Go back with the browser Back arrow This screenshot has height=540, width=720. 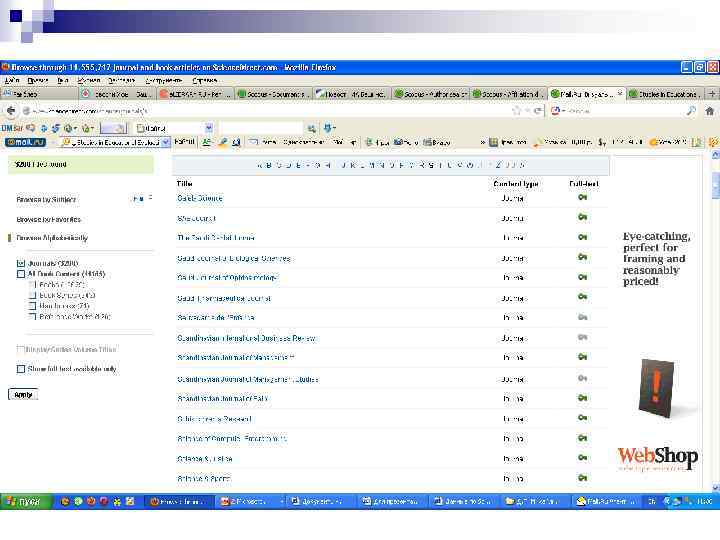coord(11,111)
